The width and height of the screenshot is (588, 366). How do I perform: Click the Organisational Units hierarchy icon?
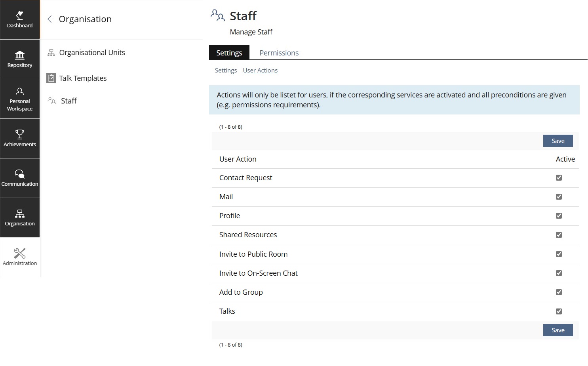click(x=51, y=53)
